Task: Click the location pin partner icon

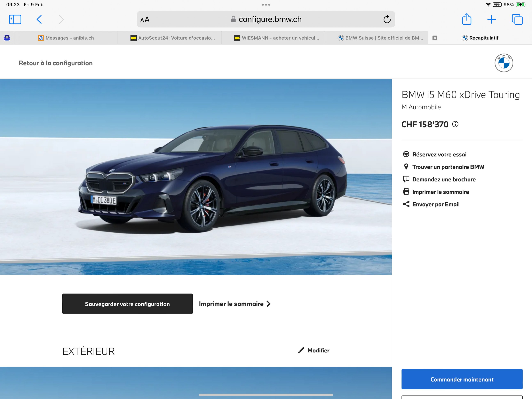Action: (406, 166)
